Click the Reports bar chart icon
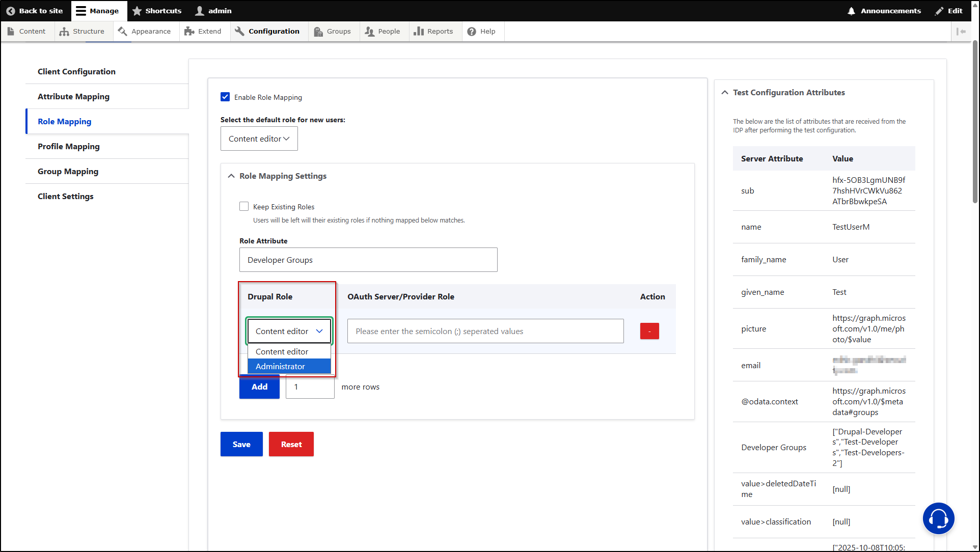Image resolution: width=980 pixels, height=552 pixels. click(x=419, y=31)
